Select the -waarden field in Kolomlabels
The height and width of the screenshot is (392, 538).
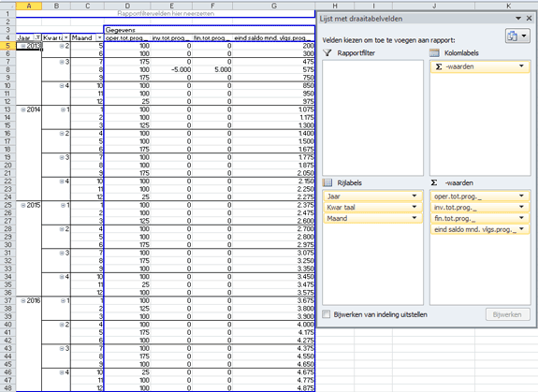pos(480,66)
